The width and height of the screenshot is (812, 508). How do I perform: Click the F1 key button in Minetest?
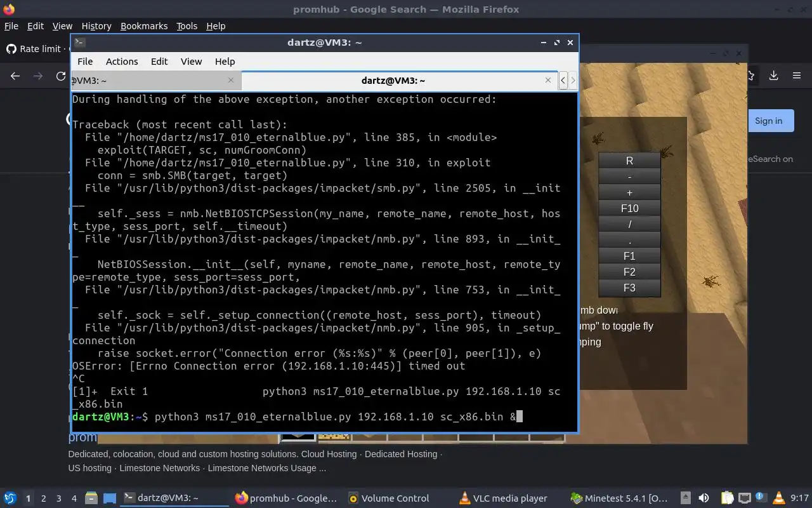click(x=629, y=256)
